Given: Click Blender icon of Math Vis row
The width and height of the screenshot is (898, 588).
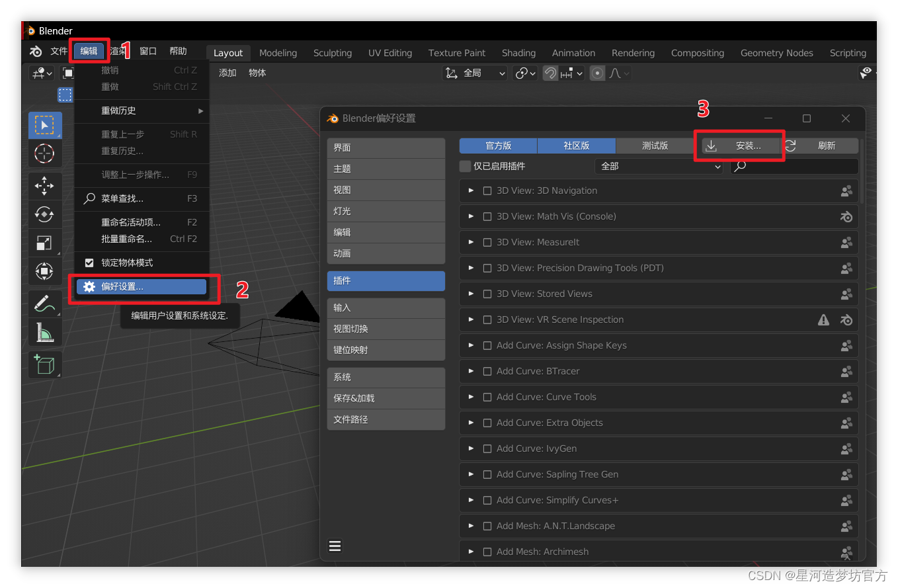Looking at the screenshot, I should [846, 216].
